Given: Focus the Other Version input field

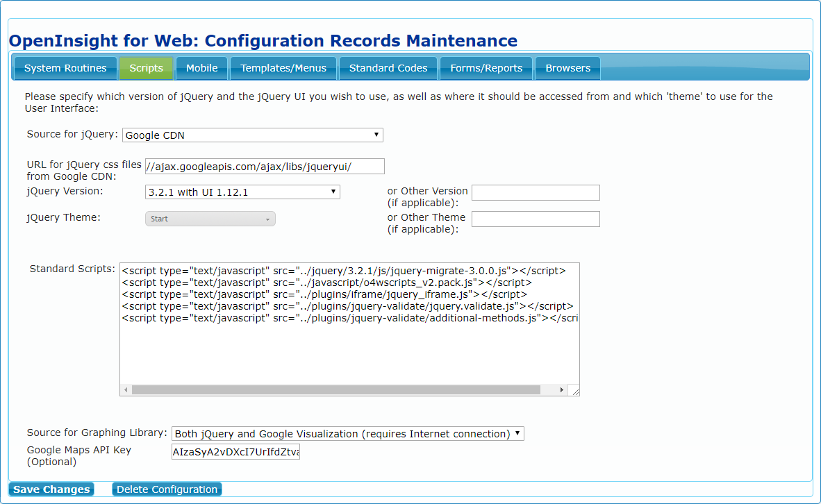Looking at the screenshot, I should click(536, 192).
